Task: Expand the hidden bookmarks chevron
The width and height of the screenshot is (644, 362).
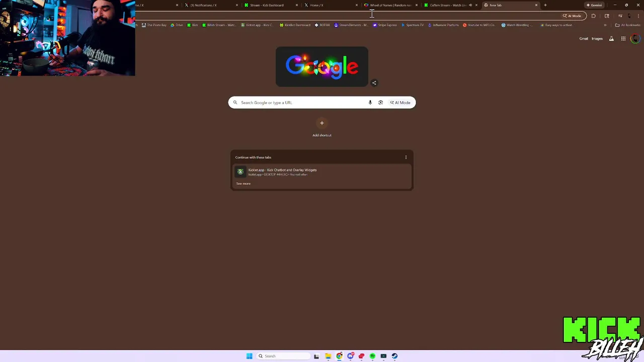Action: (605, 25)
